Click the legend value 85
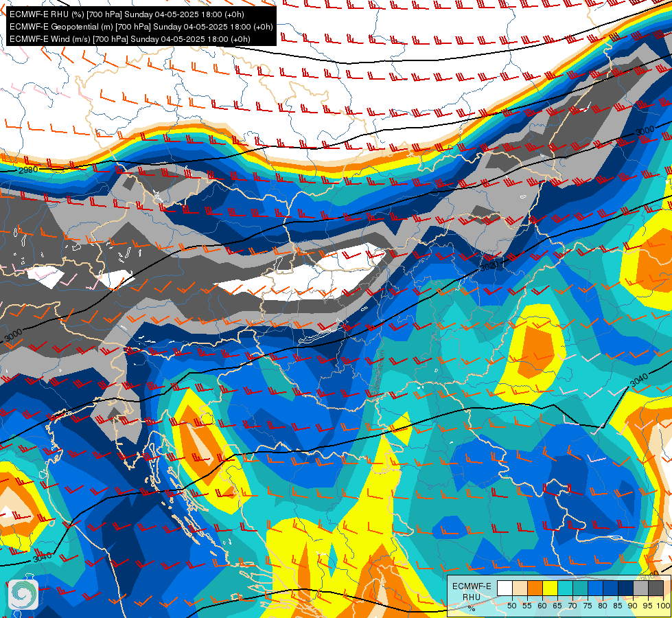This screenshot has height=618, width=672. pos(618,606)
